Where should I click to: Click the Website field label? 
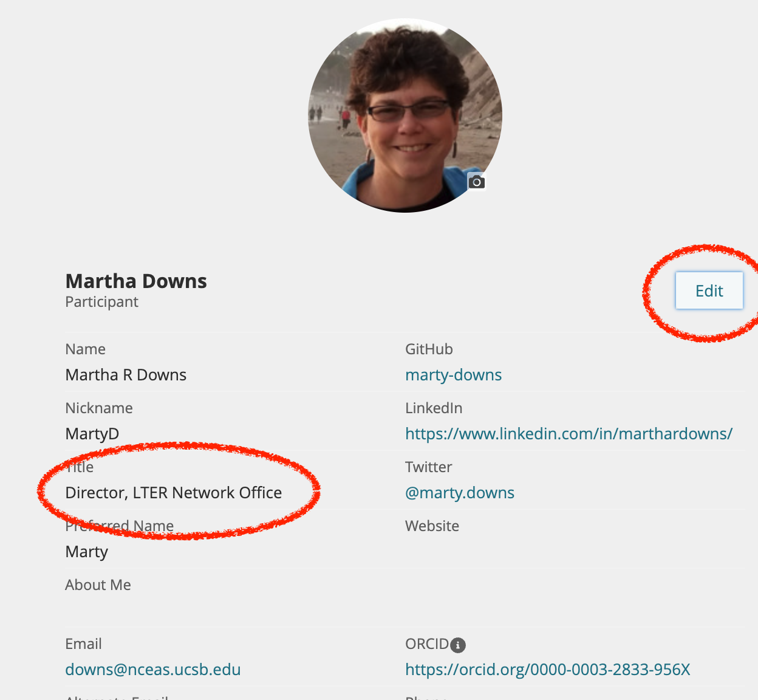point(432,526)
